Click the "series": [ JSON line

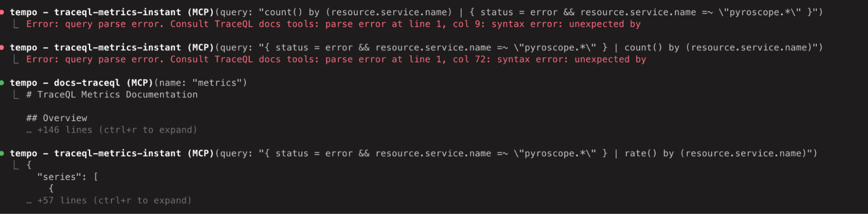tap(68, 177)
